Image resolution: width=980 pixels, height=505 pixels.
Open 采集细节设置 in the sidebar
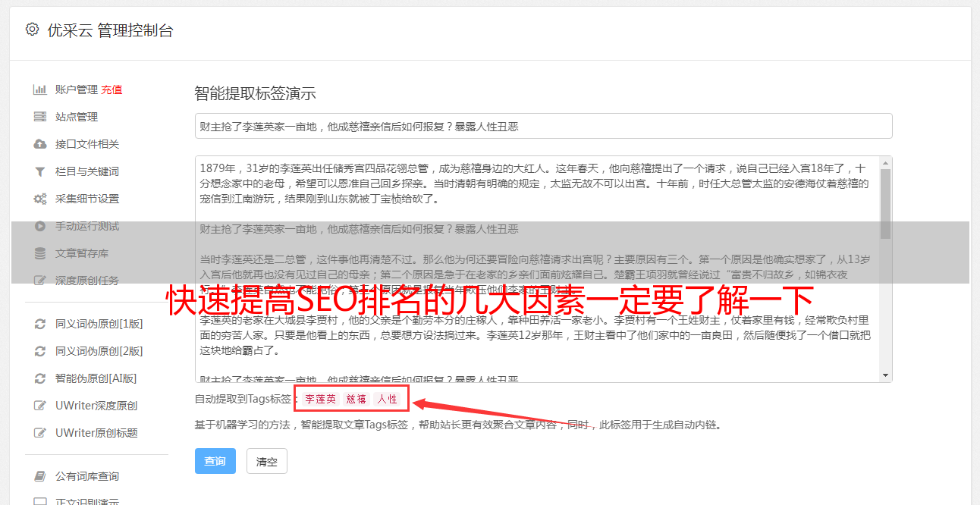coord(87,199)
